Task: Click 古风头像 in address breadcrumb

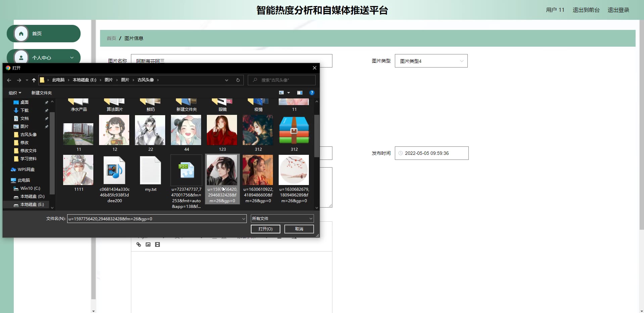Action: click(146, 80)
